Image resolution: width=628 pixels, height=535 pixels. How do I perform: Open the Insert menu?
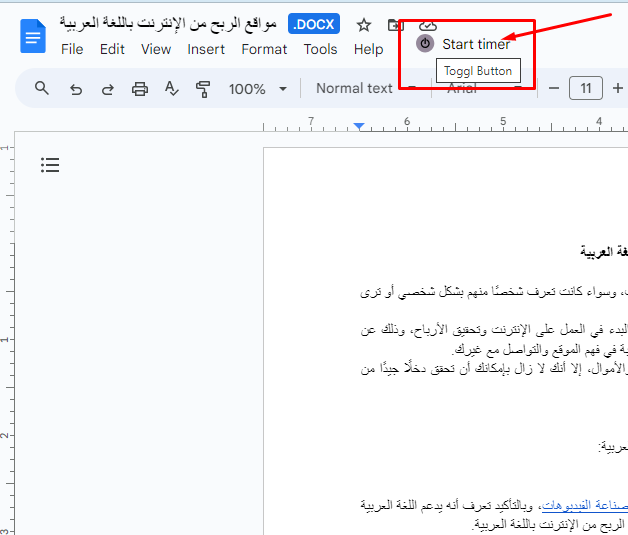coord(206,49)
